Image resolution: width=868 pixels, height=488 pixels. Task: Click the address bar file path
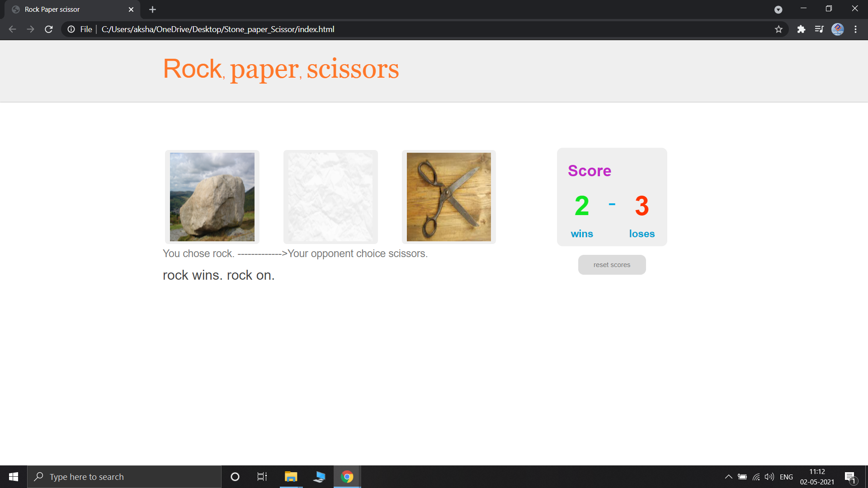coord(218,29)
